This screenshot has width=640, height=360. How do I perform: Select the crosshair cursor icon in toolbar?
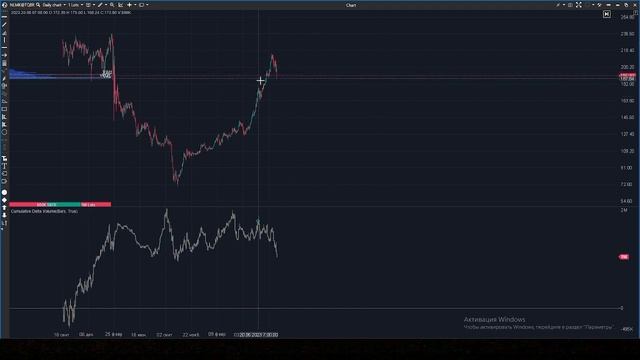point(130,5)
